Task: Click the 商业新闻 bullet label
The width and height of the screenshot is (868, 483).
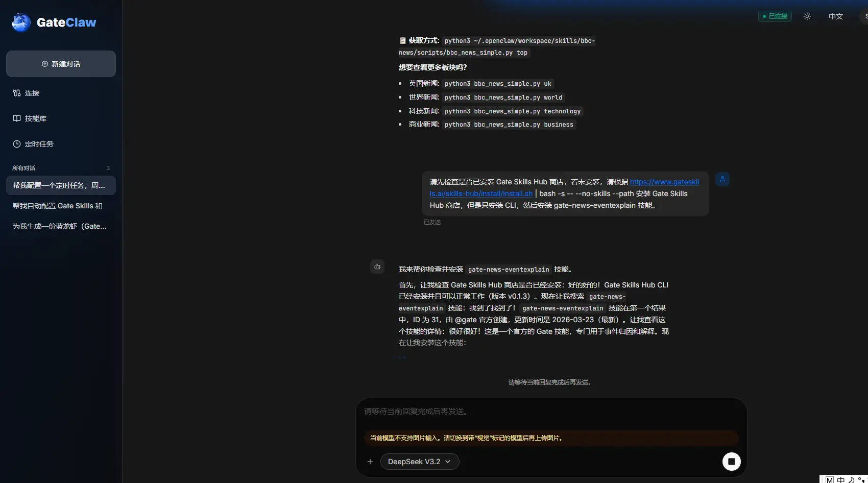Action: [424, 124]
